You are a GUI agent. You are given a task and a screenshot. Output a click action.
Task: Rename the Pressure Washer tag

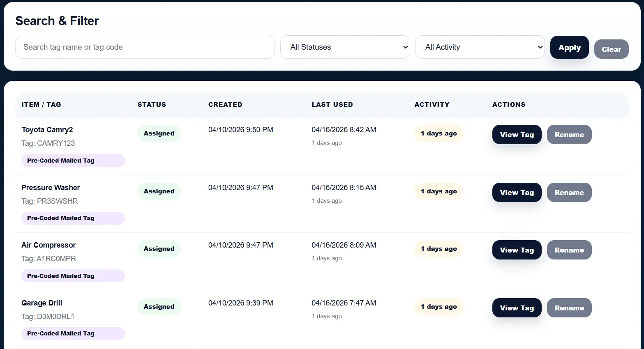pyautogui.click(x=569, y=192)
